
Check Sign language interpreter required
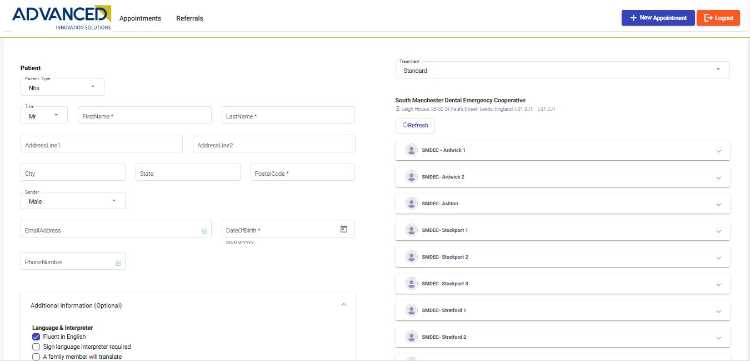[x=36, y=347]
